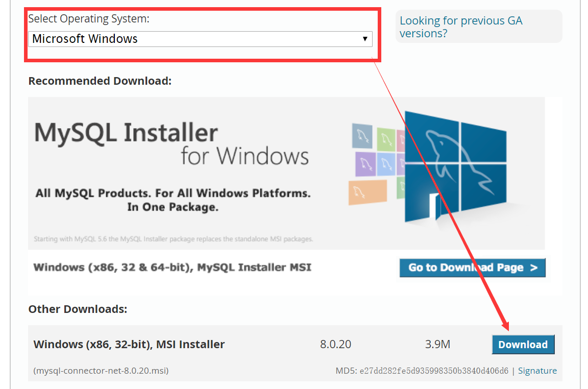Click the Select Operating System label
This screenshot has height=389, width=588.
pyautogui.click(x=89, y=19)
